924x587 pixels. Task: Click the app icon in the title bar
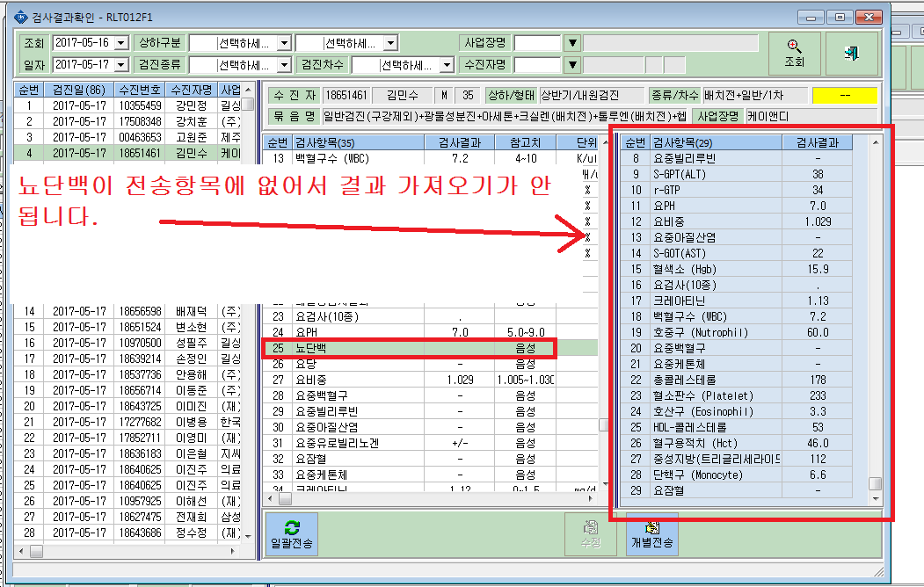[x=20, y=17]
